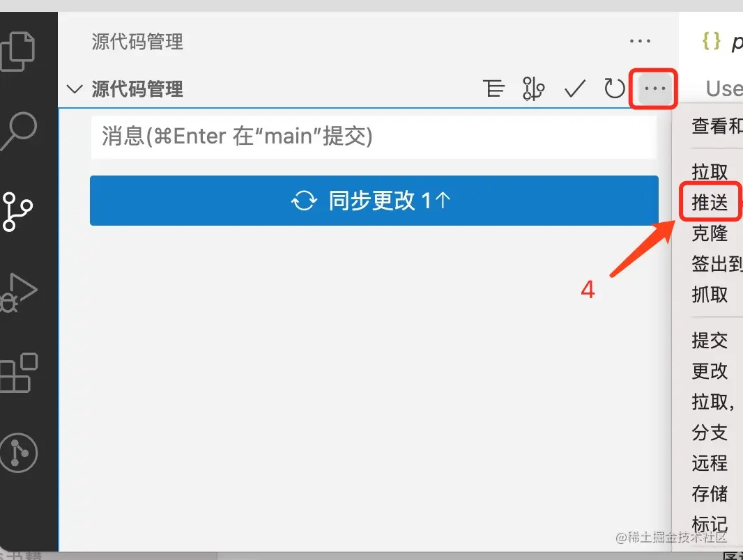Focus the commit message input field

pyautogui.click(x=374, y=137)
